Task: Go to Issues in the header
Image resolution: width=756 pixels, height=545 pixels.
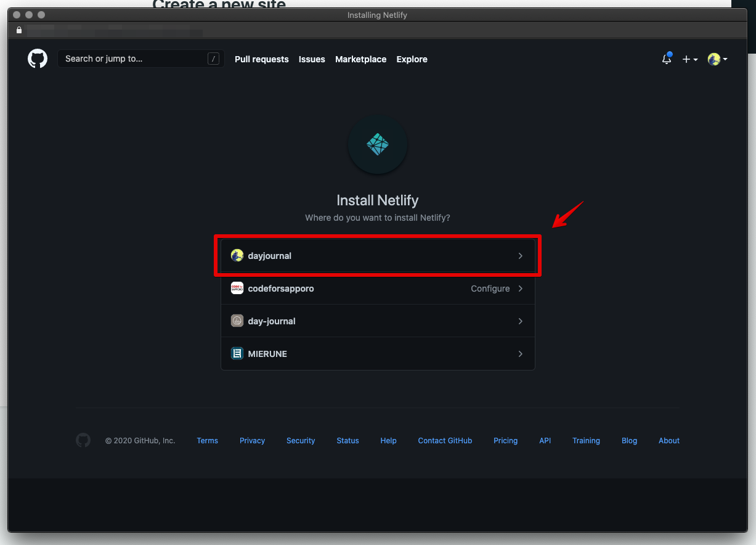Action: tap(312, 59)
